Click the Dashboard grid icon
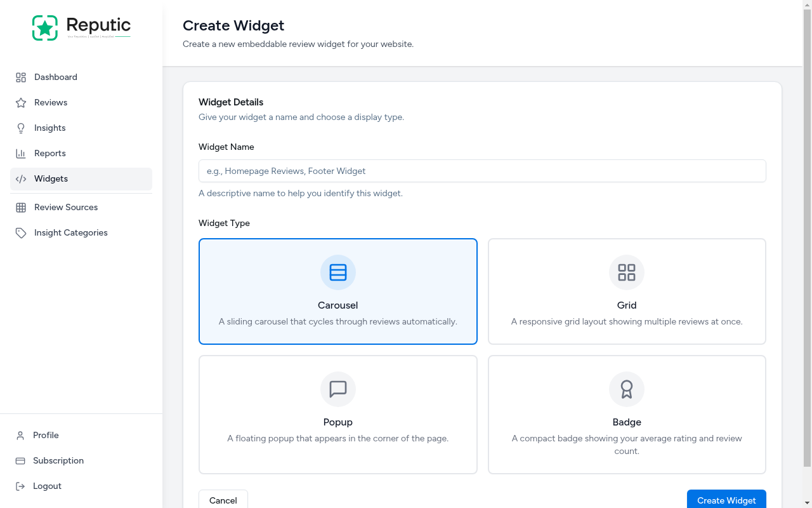The height and width of the screenshot is (508, 812). click(x=21, y=77)
